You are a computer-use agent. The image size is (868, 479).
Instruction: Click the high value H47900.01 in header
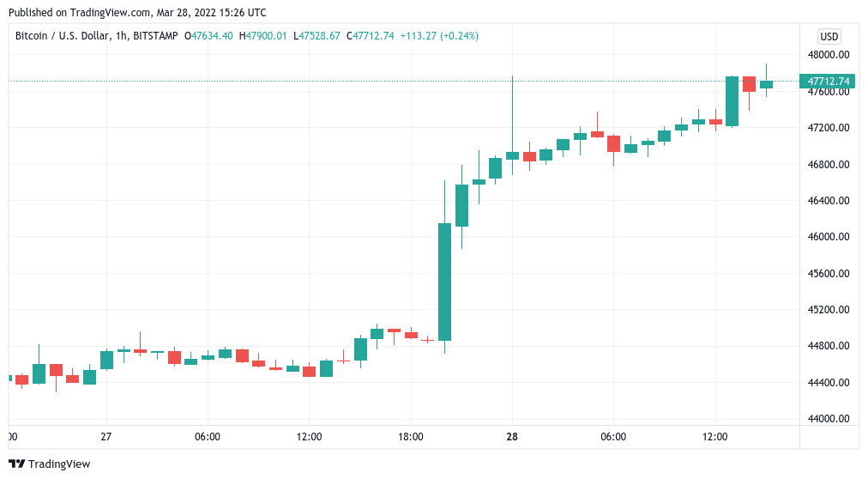pos(263,36)
